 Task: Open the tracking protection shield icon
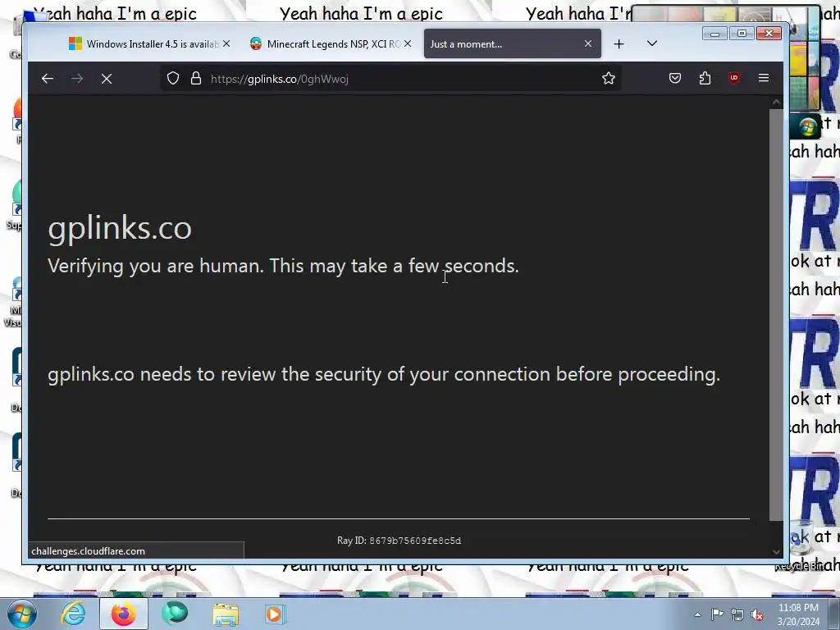click(x=172, y=78)
